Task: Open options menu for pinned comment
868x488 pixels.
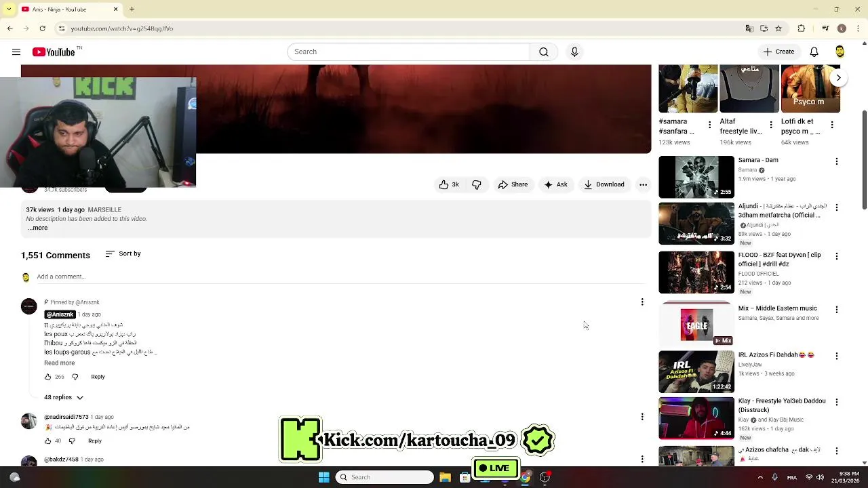Action: (x=642, y=302)
